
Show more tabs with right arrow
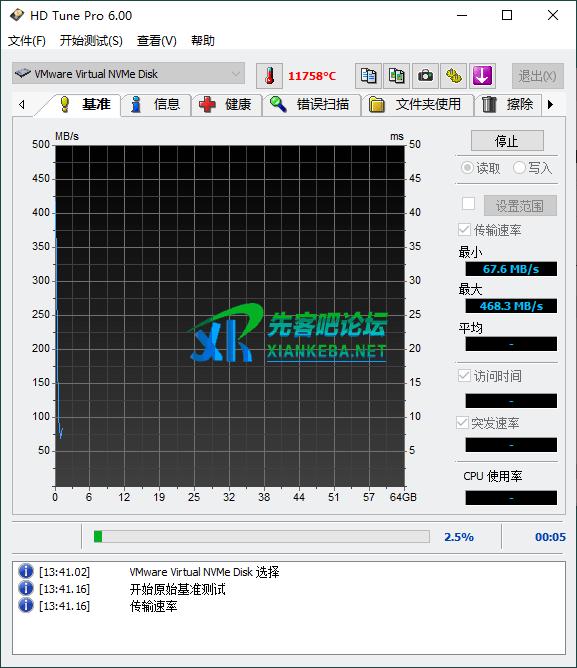coord(551,104)
